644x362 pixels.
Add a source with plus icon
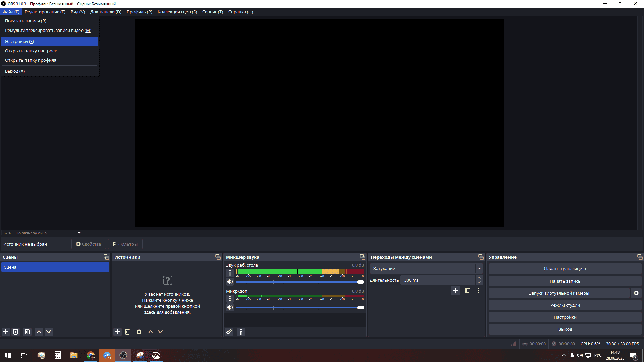(x=117, y=332)
